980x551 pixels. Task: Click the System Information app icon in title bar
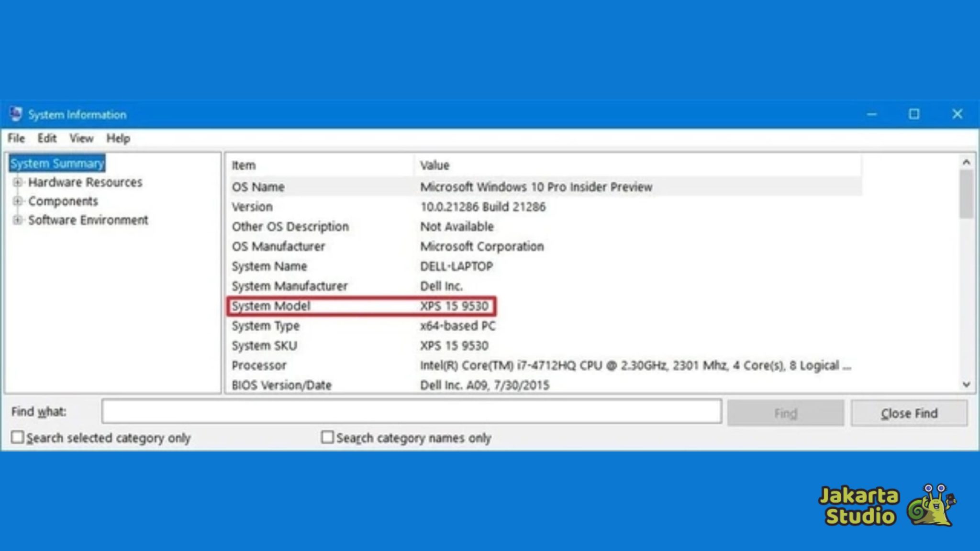16,114
